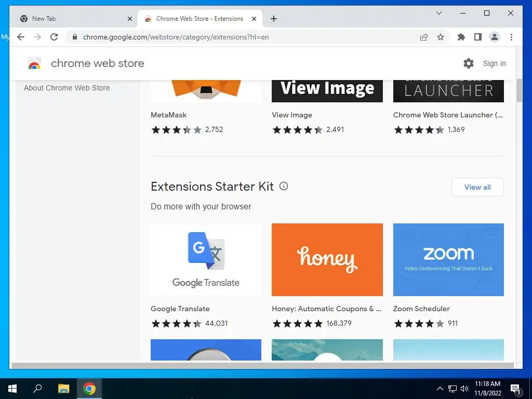The width and height of the screenshot is (532, 399).
Task: Open Chrome's three-dot menu
Action: click(511, 37)
